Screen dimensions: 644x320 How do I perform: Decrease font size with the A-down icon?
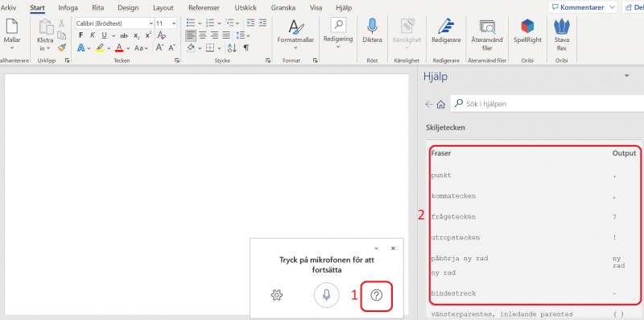click(x=171, y=48)
